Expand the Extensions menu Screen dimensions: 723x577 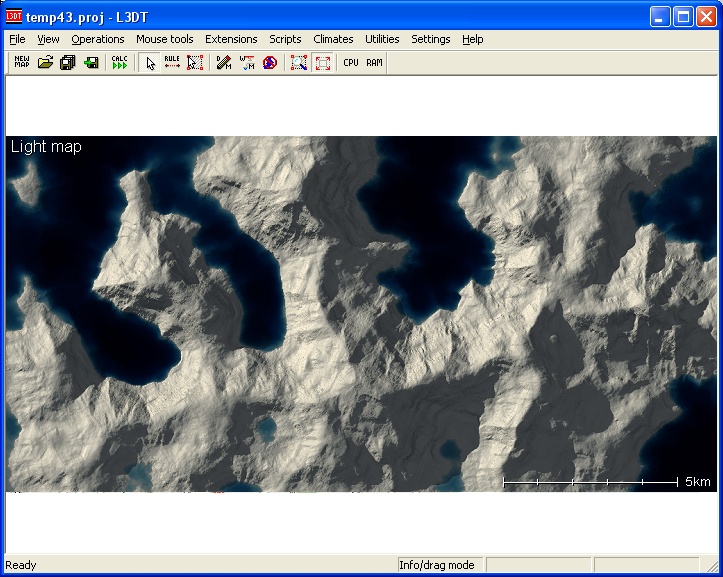coord(231,39)
